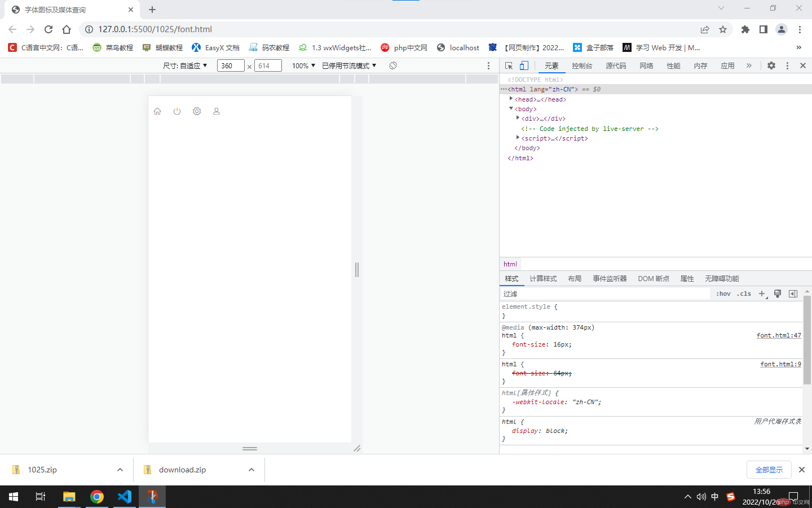Open the 计算样式 Computed pane tab
The image size is (812, 508).
pyautogui.click(x=543, y=279)
